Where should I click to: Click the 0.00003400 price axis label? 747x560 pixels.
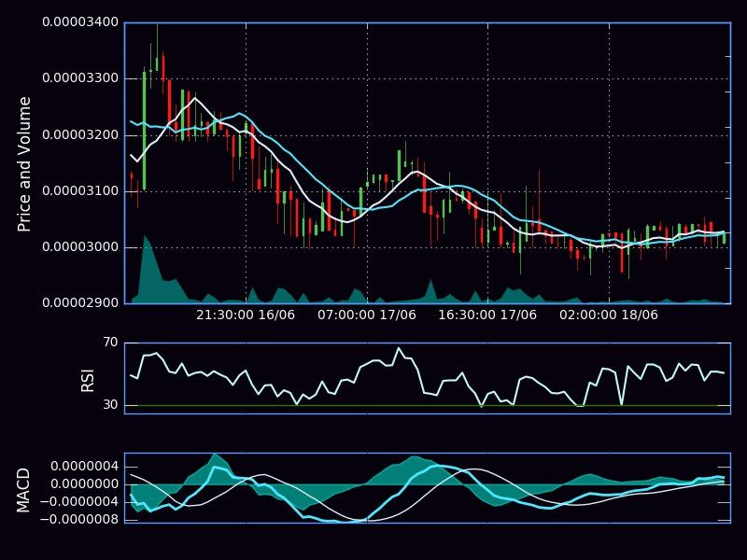tap(80, 22)
